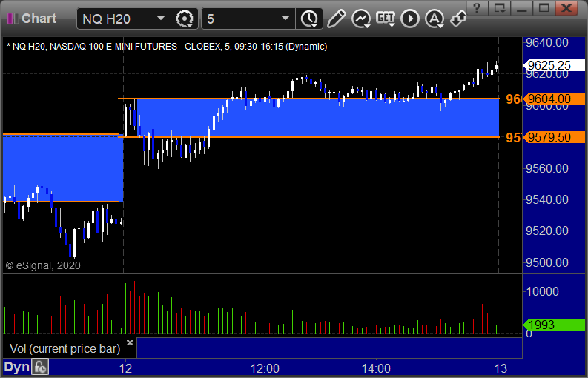Click the Chart window menu icon
The image size is (588, 378).
click(x=13, y=19)
